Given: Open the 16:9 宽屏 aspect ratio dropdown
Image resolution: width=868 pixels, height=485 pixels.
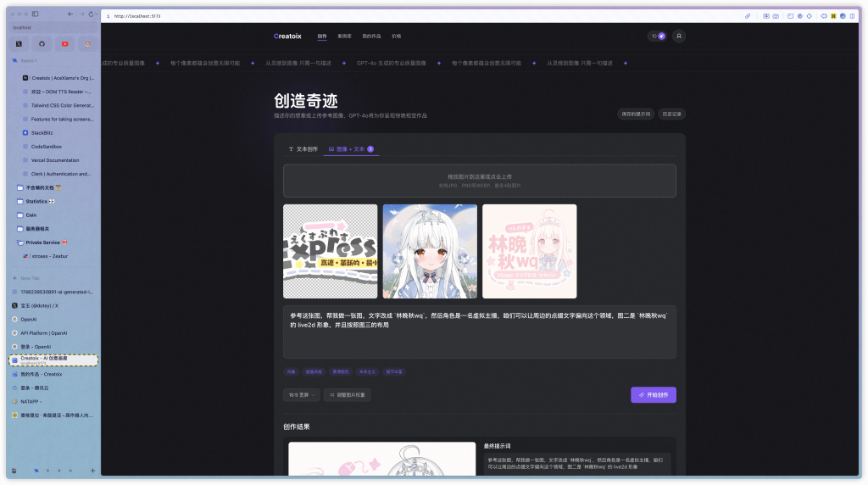Looking at the screenshot, I should (302, 395).
